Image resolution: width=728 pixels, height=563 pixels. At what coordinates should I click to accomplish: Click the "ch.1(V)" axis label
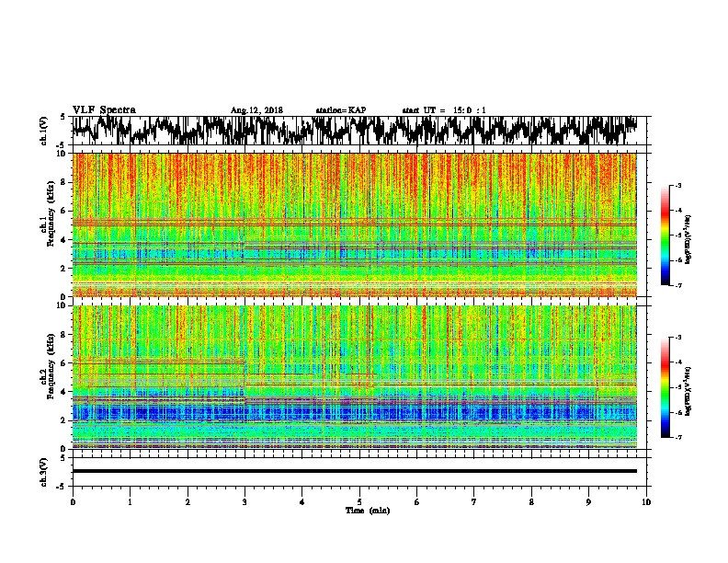click(44, 131)
